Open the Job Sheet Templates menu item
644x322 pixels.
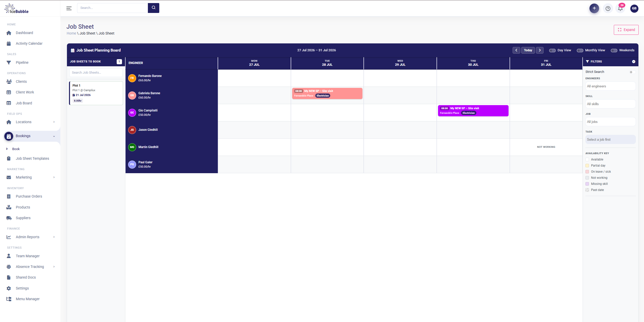[32, 158]
